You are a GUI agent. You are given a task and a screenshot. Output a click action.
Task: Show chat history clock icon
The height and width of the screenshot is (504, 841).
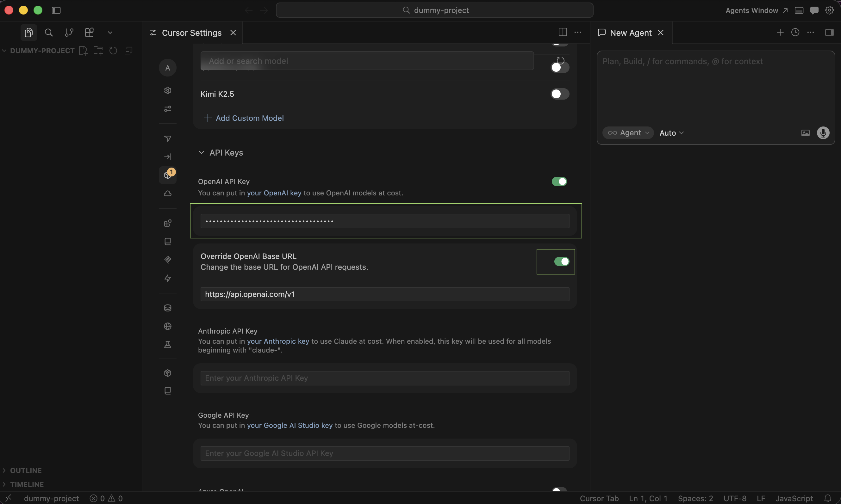click(795, 32)
